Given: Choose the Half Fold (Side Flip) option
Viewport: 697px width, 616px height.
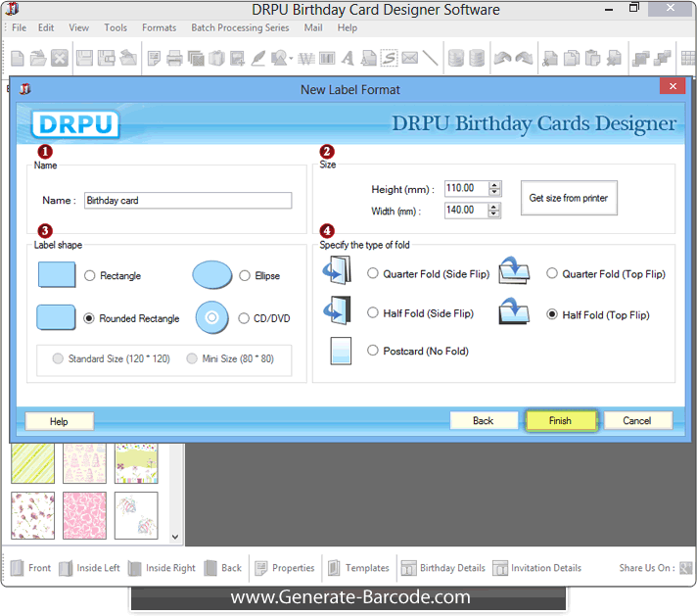Looking at the screenshot, I should [373, 313].
